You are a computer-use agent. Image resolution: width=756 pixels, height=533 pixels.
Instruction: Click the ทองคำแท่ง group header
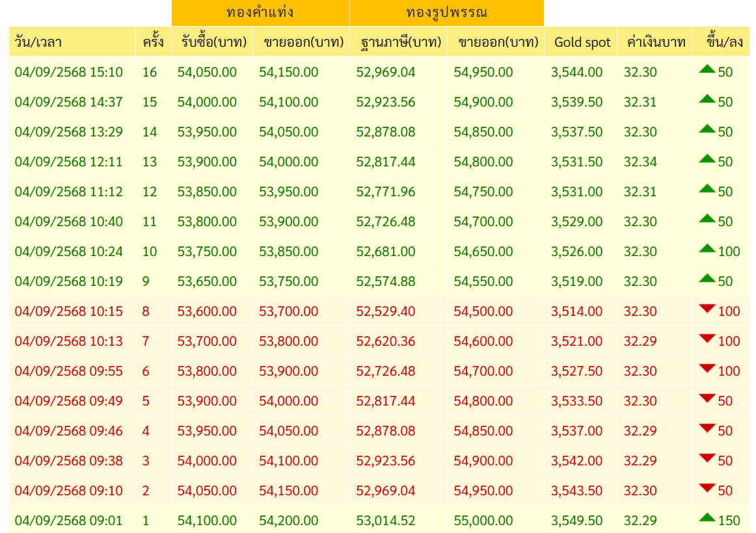click(260, 12)
